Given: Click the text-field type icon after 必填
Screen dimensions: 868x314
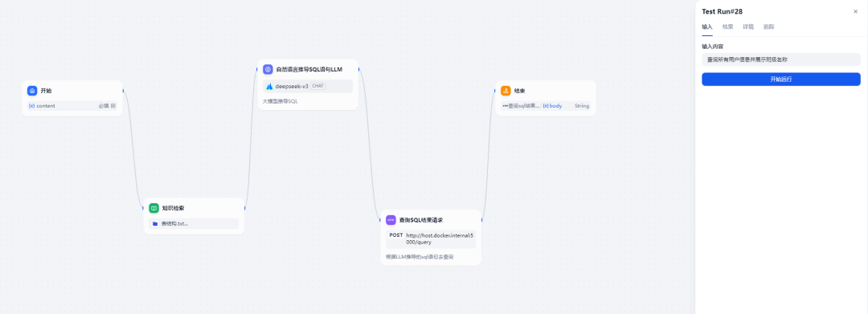Looking at the screenshot, I should pos(113,105).
